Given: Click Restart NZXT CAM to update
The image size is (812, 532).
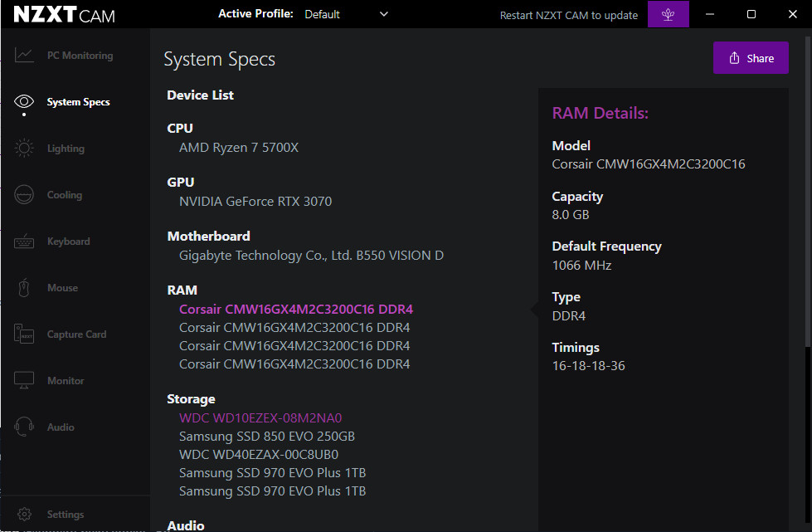Looking at the screenshot, I should (569, 15).
